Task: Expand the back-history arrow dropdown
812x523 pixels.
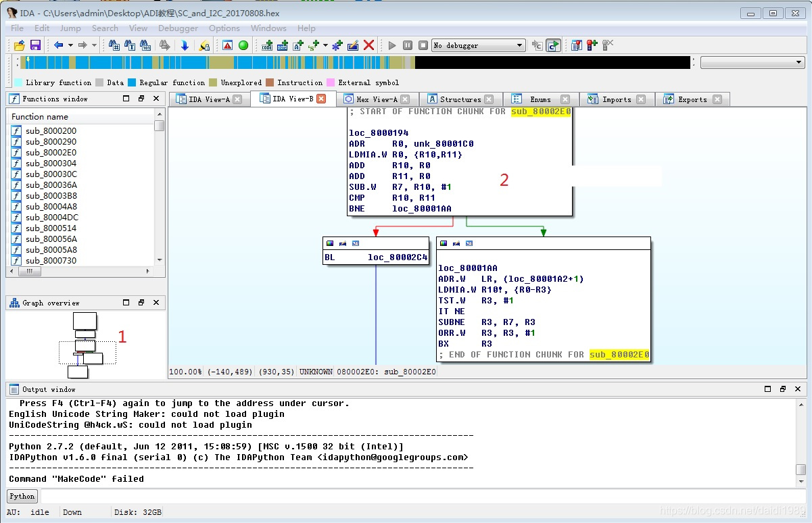Action: [70, 45]
